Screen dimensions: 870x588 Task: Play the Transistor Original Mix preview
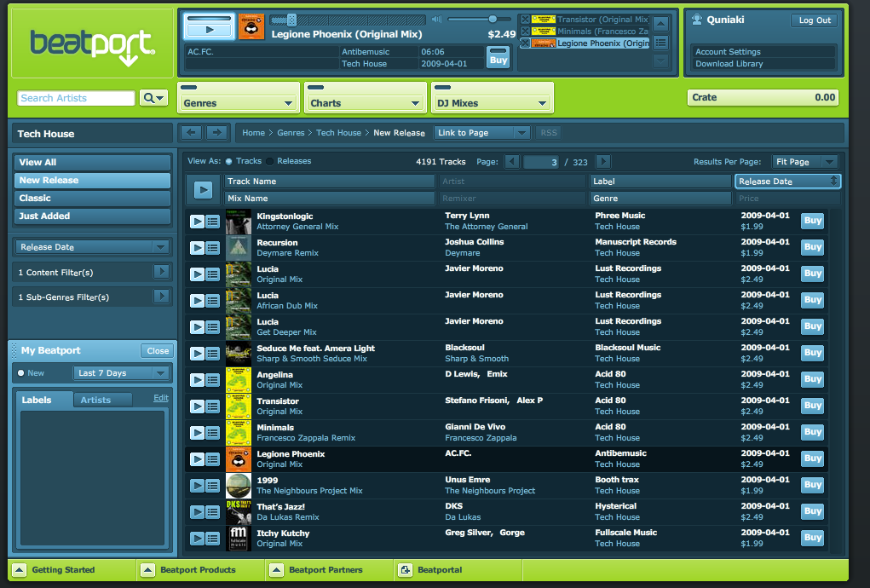pyautogui.click(x=197, y=406)
